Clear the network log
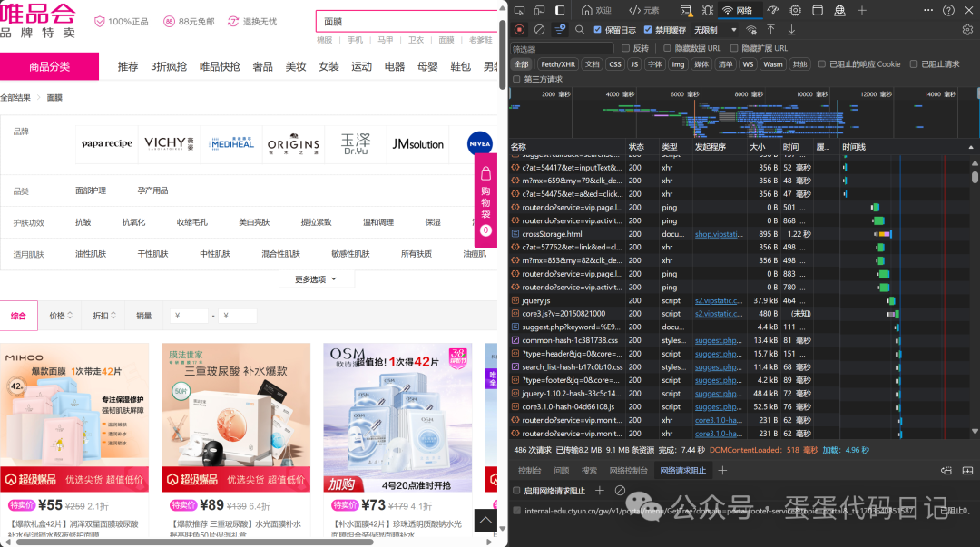The width and height of the screenshot is (980, 547). 539,29
